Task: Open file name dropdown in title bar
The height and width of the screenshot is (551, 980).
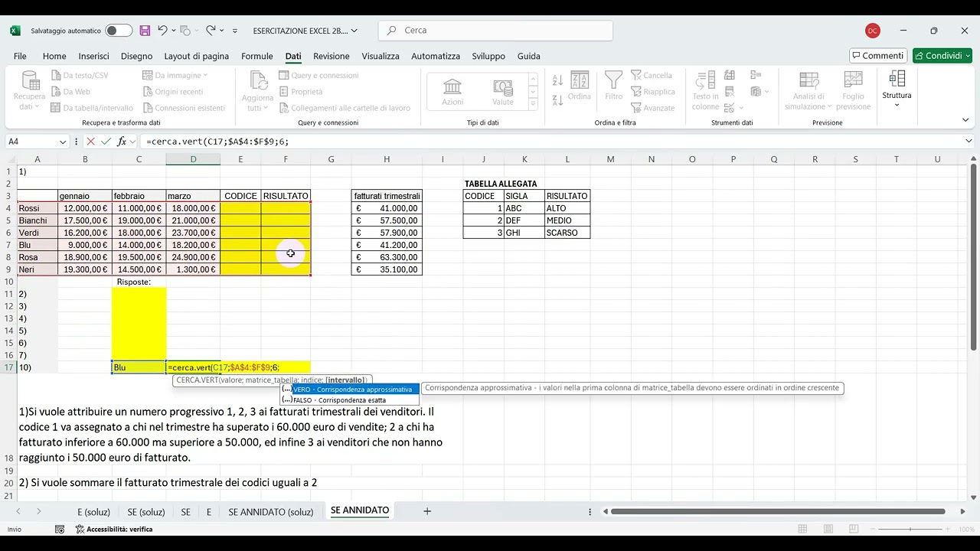Action: tap(354, 31)
